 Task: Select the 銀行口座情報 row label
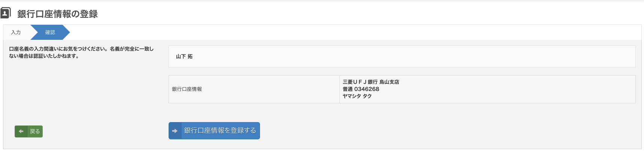[x=187, y=89]
